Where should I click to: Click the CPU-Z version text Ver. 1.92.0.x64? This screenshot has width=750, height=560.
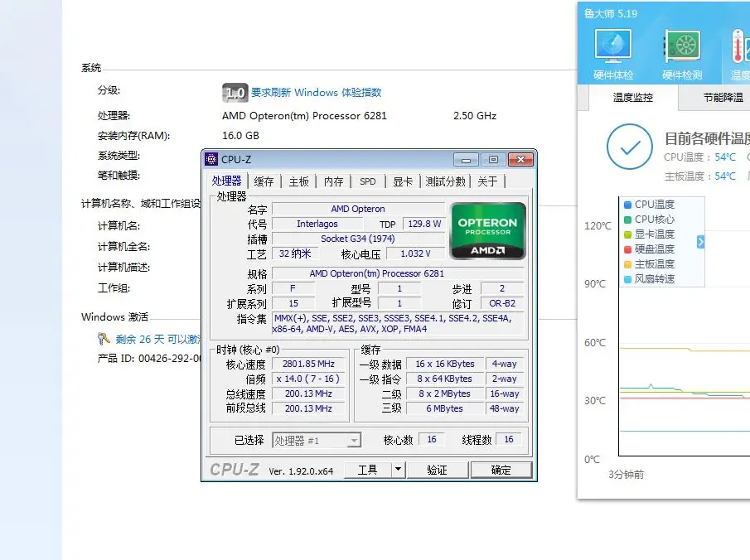301,471
